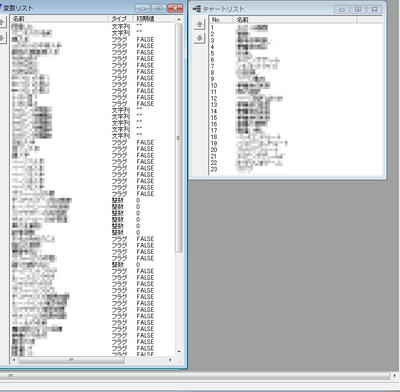The width and height of the screenshot is (400, 392).
Task: Click 名前 column header in 変数リスト
Action: click(x=59, y=19)
